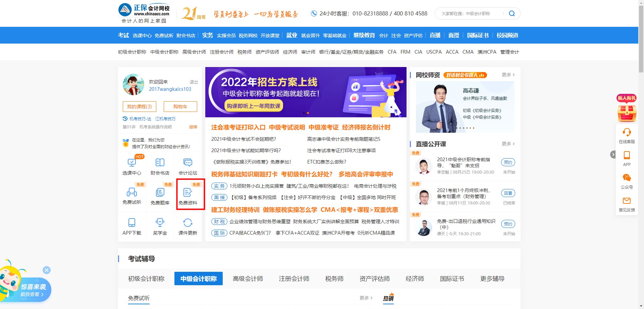Click the search magnifier icon
The height and width of the screenshot is (309, 644).
pos(512,13)
